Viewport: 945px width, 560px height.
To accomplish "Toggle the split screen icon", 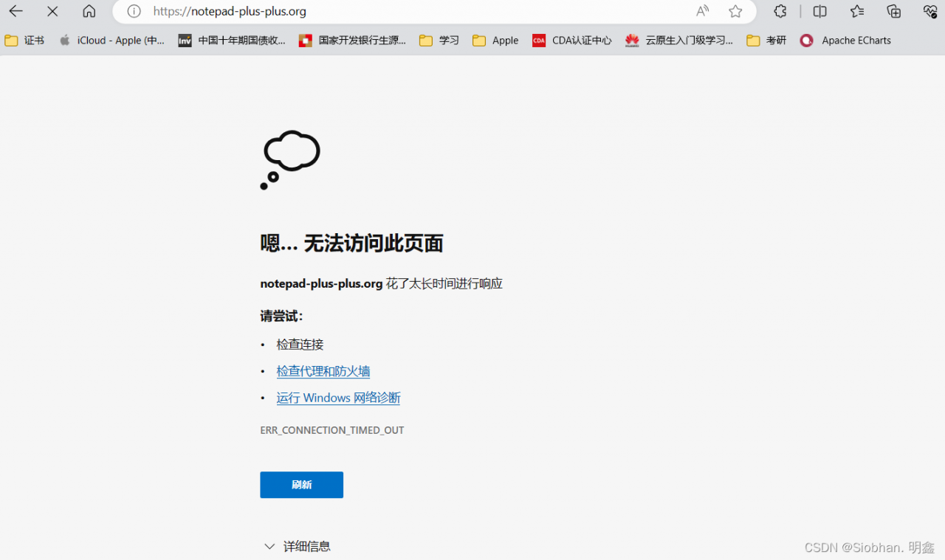I will tap(819, 11).
